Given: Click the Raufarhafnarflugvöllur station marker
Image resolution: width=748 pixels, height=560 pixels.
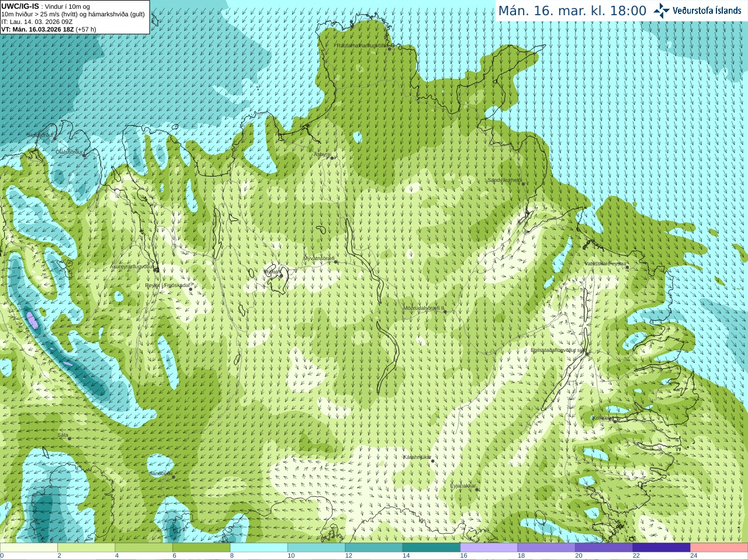Looking at the screenshot, I should [389, 49].
